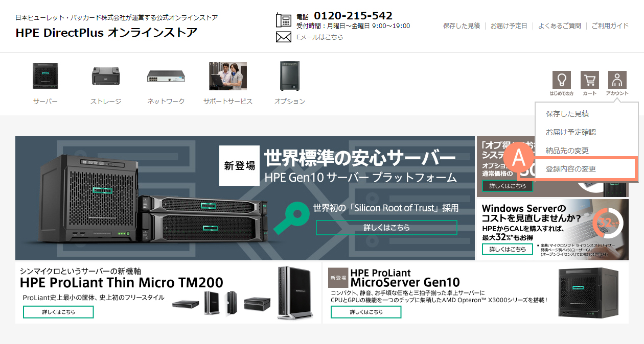Click 詳しくはこちら for MicroServer Gen10
This screenshot has width=644, height=344.
[x=366, y=312]
